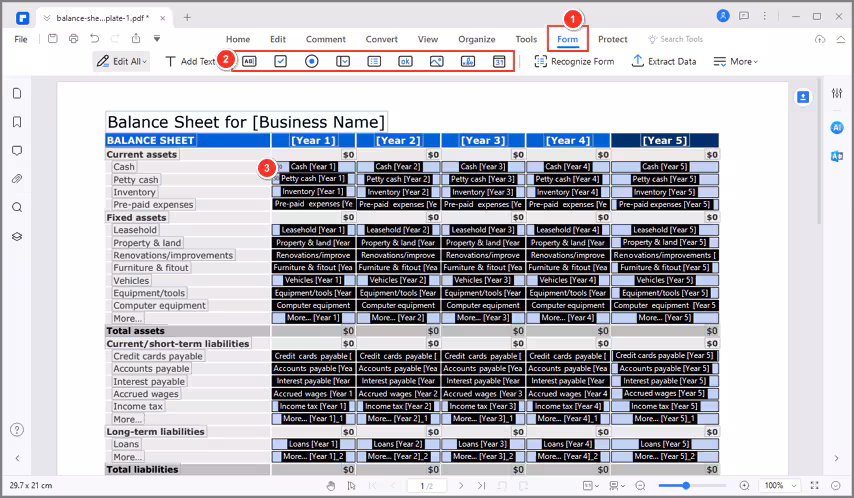Viewport: 854px width, 498px height.
Task: Add a combo box form control
Action: point(343,62)
